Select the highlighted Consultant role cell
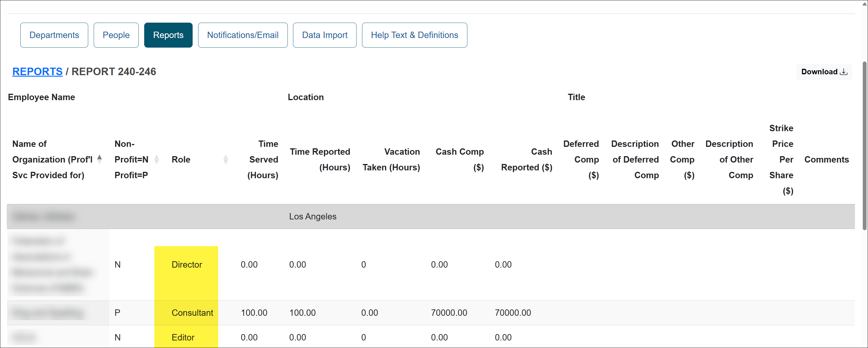 click(192, 313)
